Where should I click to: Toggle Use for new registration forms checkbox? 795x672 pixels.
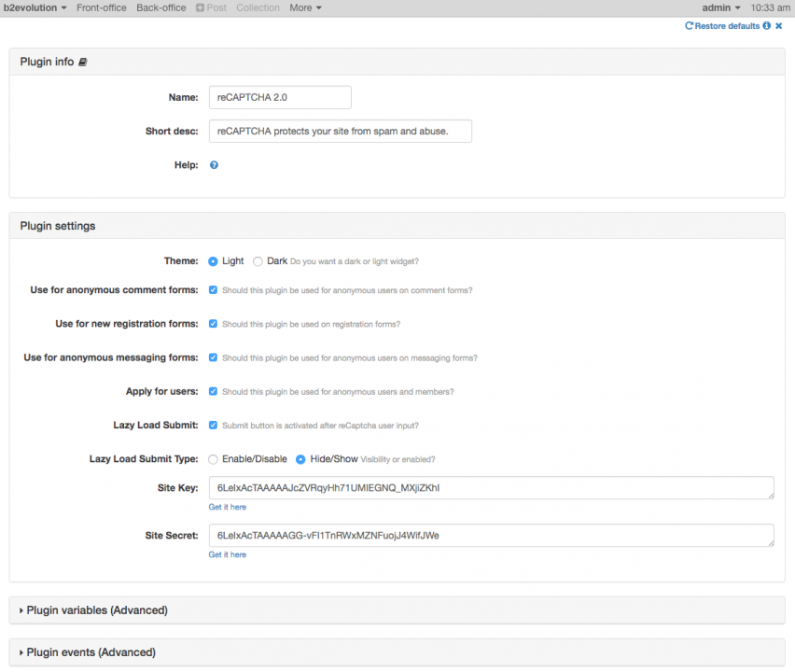pyautogui.click(x=213, y=324)
